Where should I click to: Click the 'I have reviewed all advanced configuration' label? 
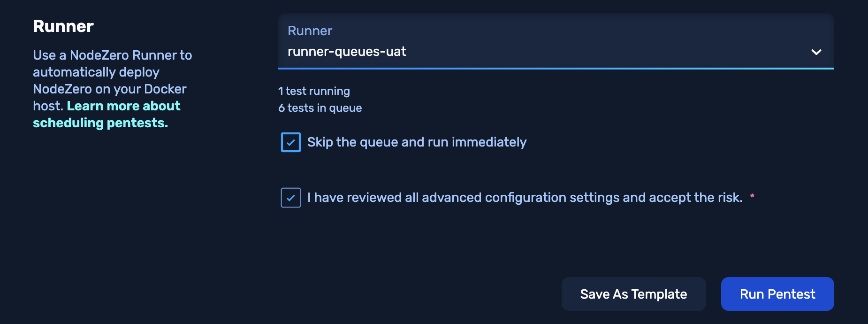click(525, 198)
